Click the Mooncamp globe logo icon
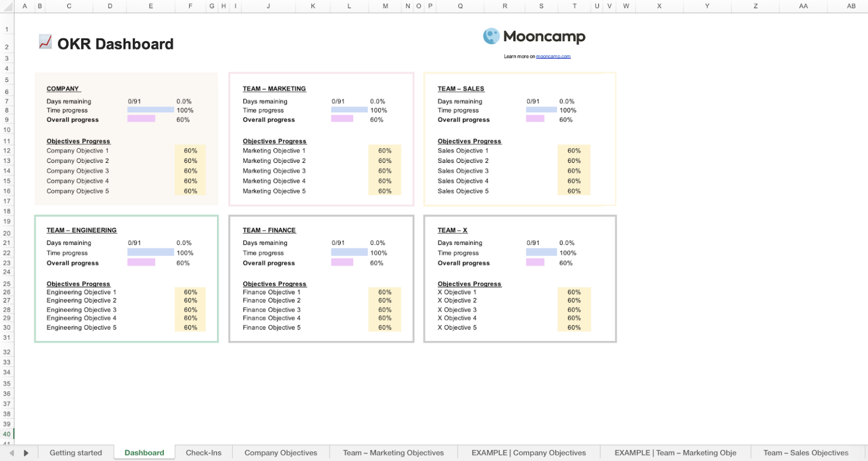Viewport: 868px width, 461px height. (491, 36)
